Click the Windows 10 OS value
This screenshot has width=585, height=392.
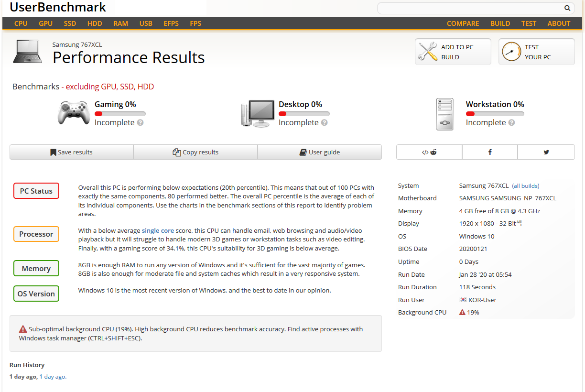click(477, 236)
